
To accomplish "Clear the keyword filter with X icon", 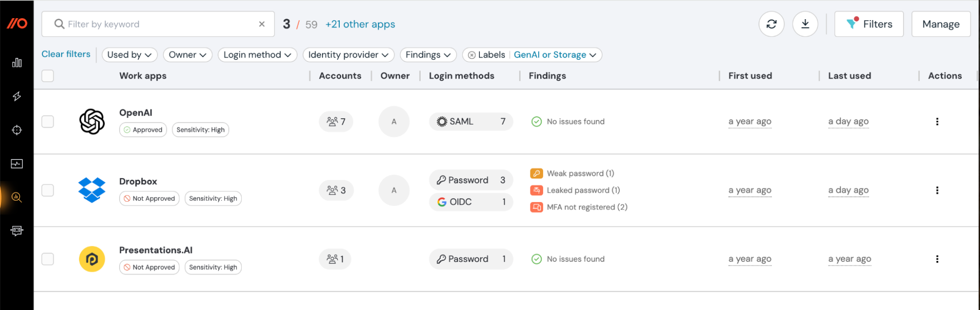I will tap(262, 24).
